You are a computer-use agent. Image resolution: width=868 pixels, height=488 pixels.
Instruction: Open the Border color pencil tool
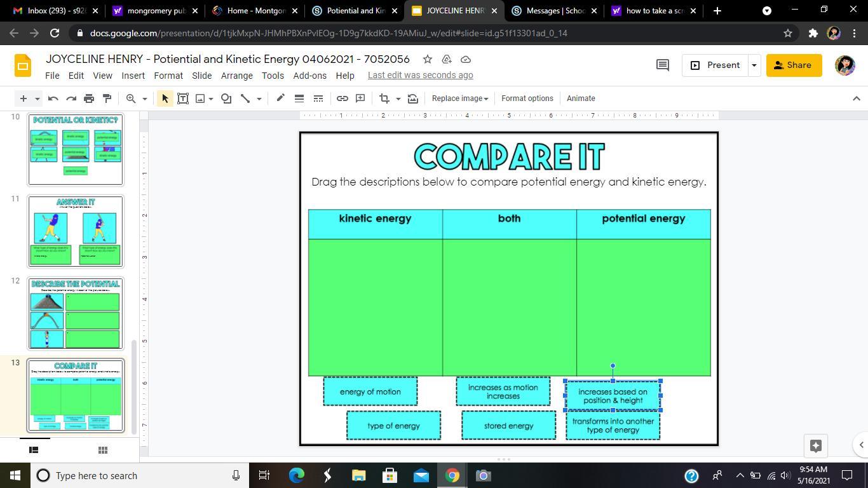(280, 98)
